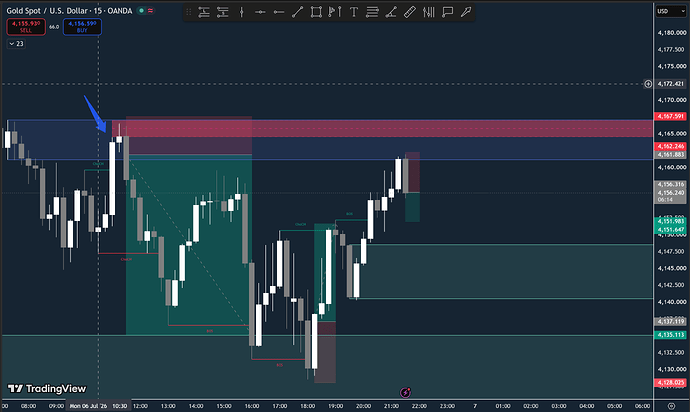Click the 66.0 spread value
Screen dimensions: 690x412
click(x=54, y=27)
